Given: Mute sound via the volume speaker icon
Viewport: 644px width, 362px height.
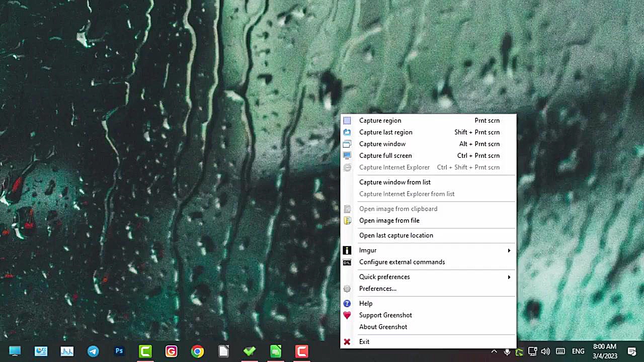Looking at the screenshot, I should 545,351.
